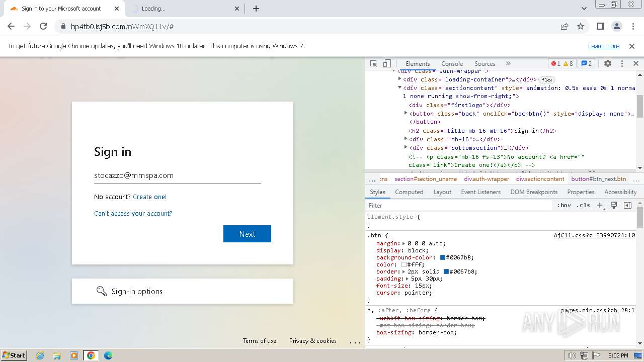Open the share page icon in address bar
This screenshot has width=644, height=362.
[x=565, y=27]
